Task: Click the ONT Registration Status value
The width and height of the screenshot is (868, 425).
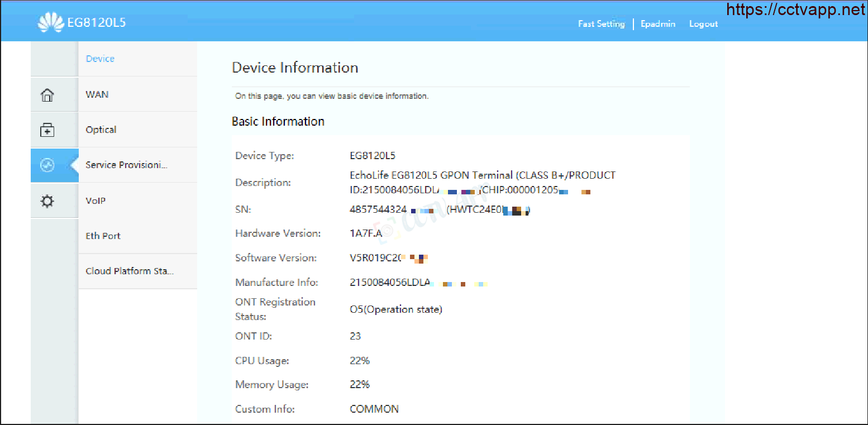Action: [x=396, y=309]
